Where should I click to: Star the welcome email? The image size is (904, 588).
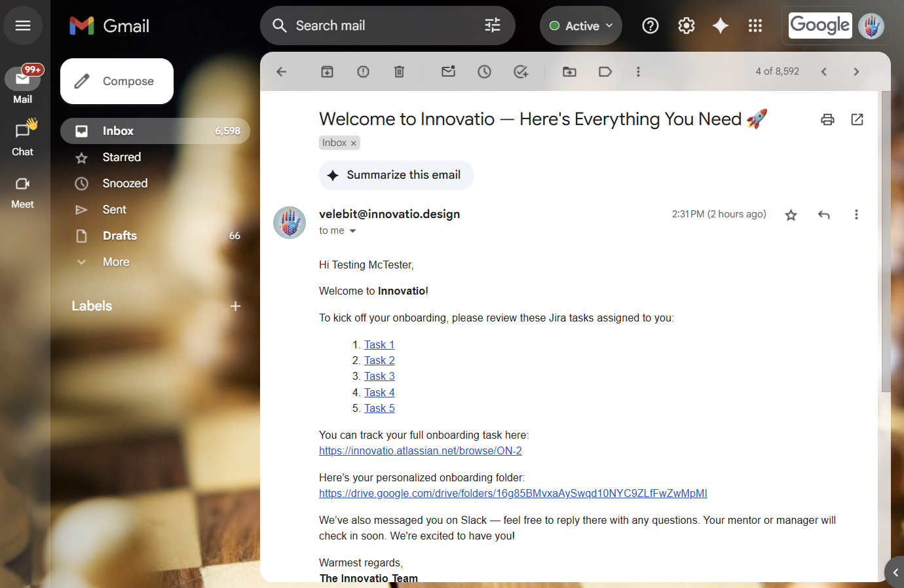click(x=791, y=214)
